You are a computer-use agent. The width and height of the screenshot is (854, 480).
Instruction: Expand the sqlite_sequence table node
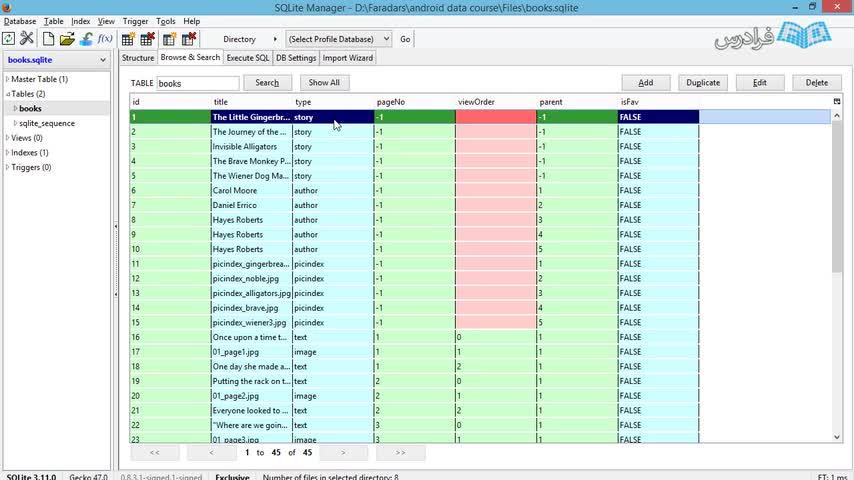15,123
